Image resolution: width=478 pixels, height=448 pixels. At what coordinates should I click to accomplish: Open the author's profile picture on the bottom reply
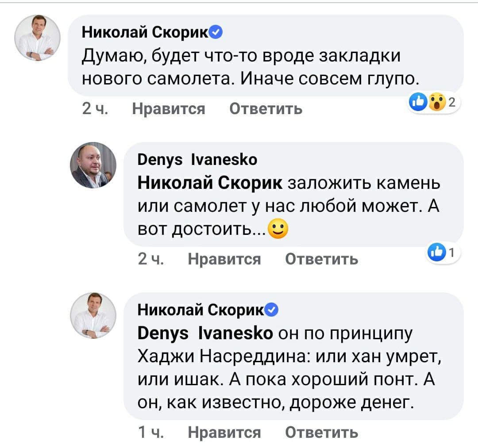(x=93, y=316)
